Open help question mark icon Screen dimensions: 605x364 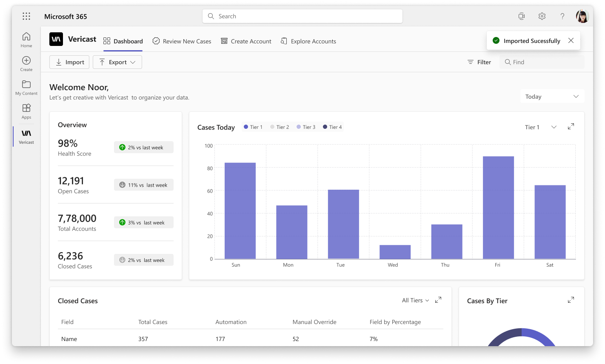[562, 16]
